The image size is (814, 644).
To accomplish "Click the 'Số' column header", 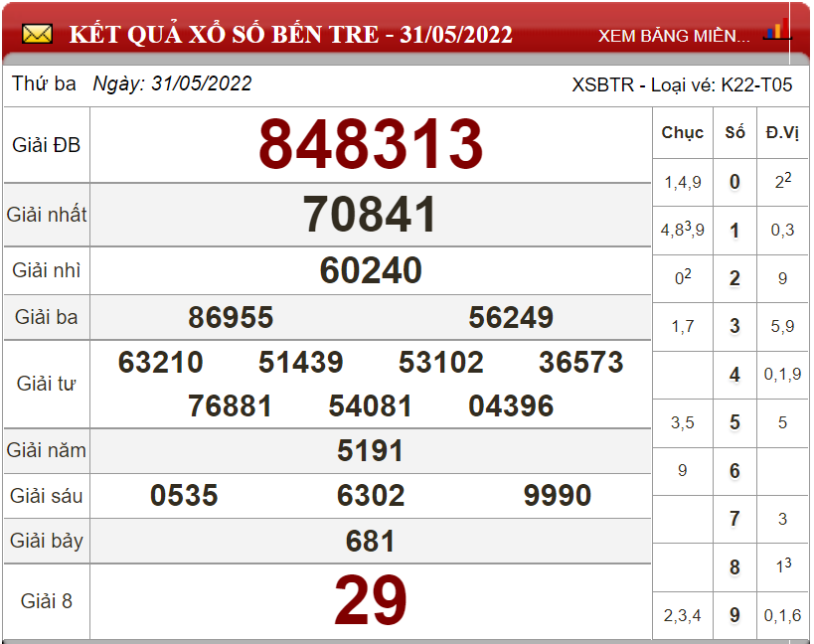I will point(734,132).
